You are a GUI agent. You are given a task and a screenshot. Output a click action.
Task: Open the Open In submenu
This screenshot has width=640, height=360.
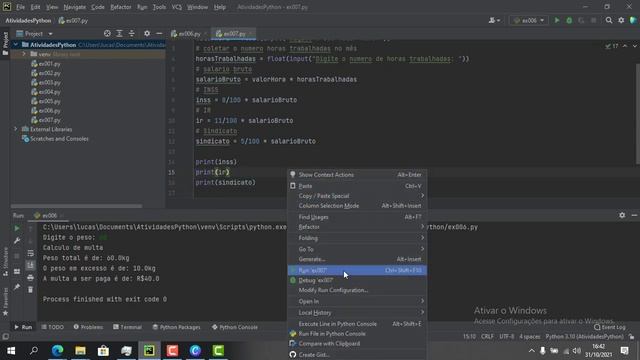click(357, 301)
